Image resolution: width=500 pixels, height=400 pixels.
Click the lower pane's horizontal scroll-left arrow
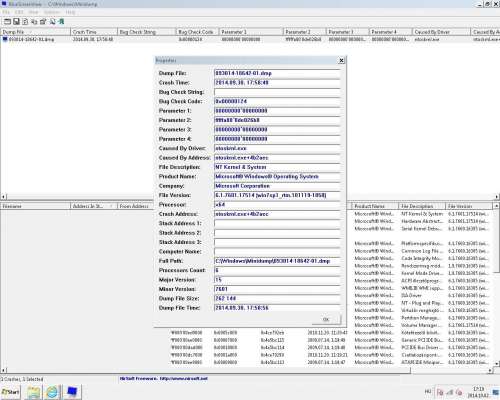[3, 370]
